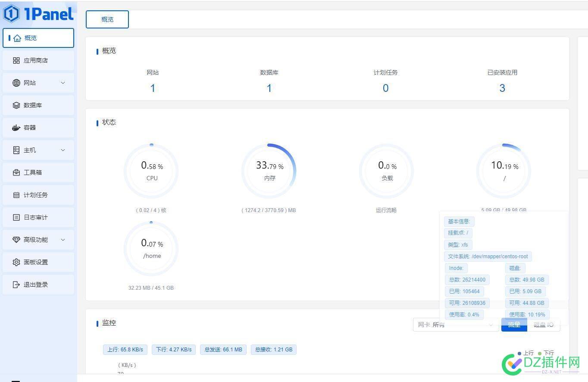Click the Inode 已用: 105464 tag

(464, 291)
